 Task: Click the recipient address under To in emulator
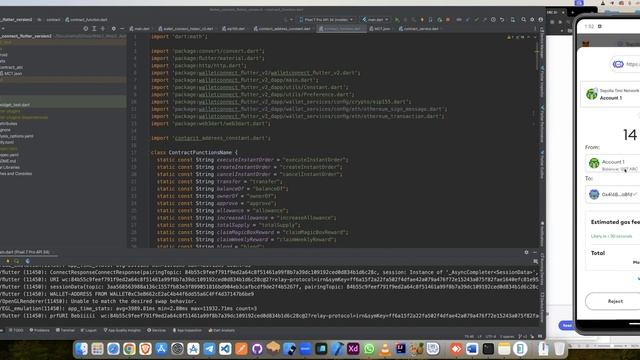(612, 194)
